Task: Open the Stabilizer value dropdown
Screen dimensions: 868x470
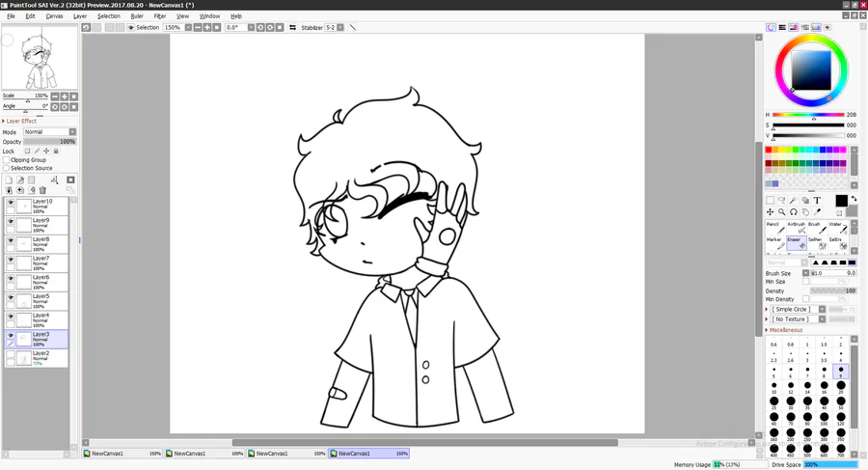Action: [x=340, y=27]
